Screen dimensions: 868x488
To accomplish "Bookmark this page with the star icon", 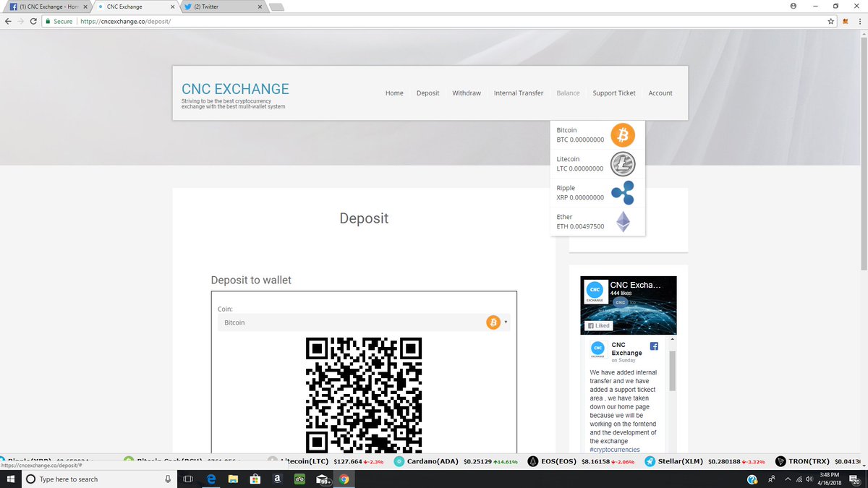I will [831, 22].
